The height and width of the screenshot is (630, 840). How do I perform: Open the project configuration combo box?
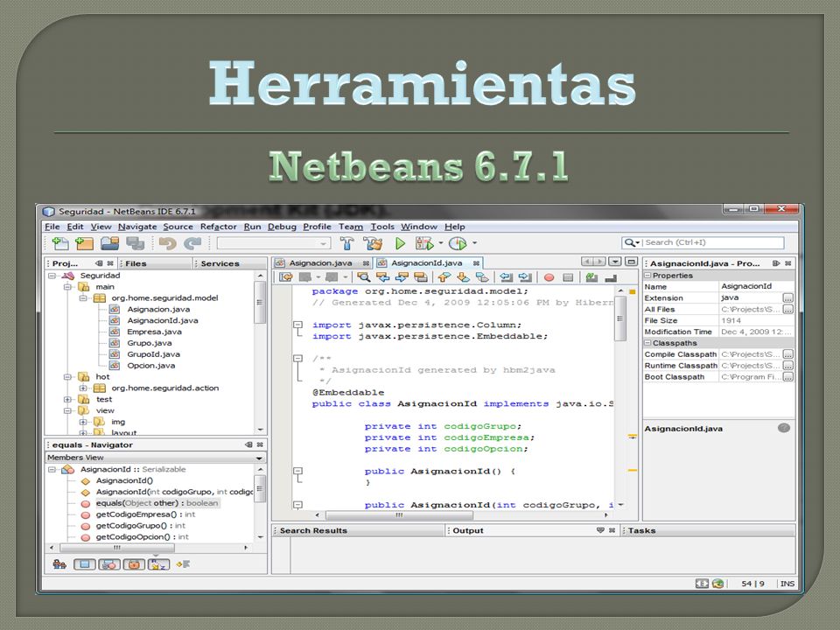tap(273, 244)
